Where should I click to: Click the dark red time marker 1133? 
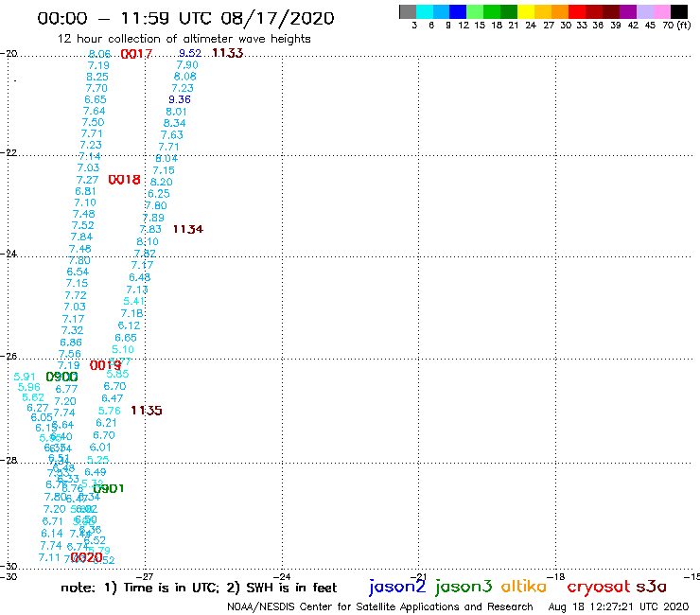tap(228, 53)
